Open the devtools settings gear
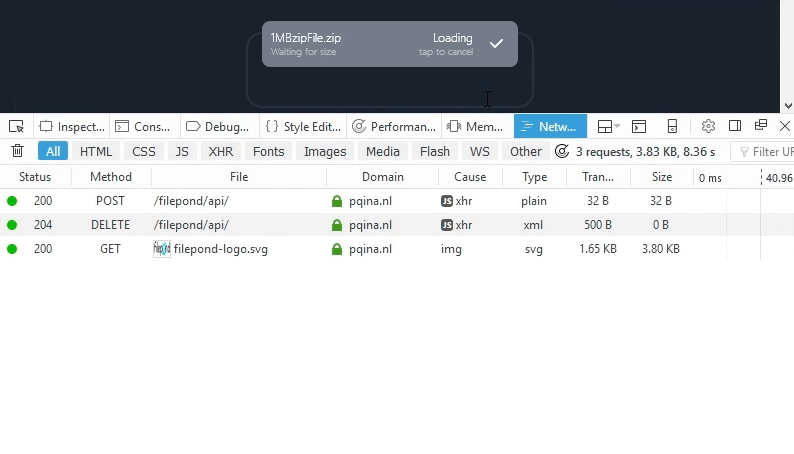The image size is (794, 454). click(708, 126)
